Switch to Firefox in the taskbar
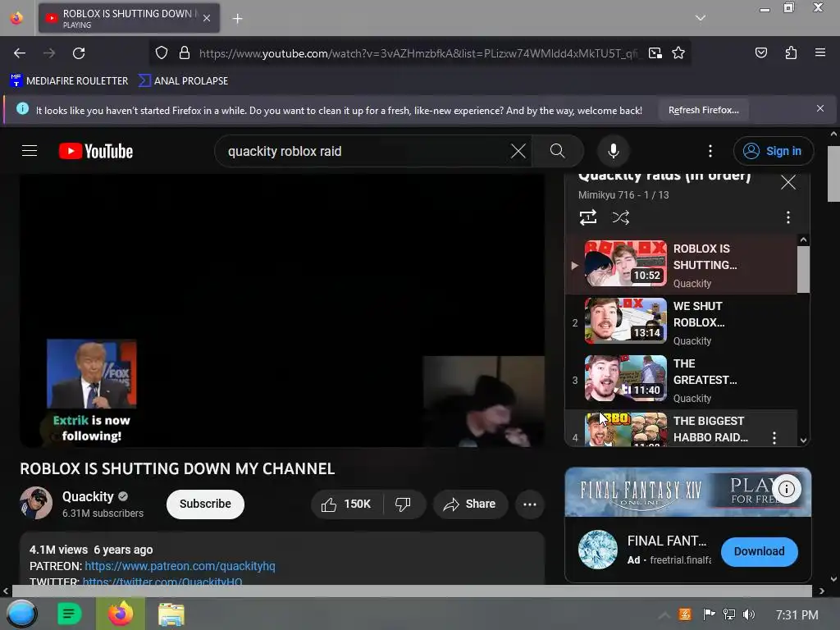This screenshot has height=630, width=840. 121,614
